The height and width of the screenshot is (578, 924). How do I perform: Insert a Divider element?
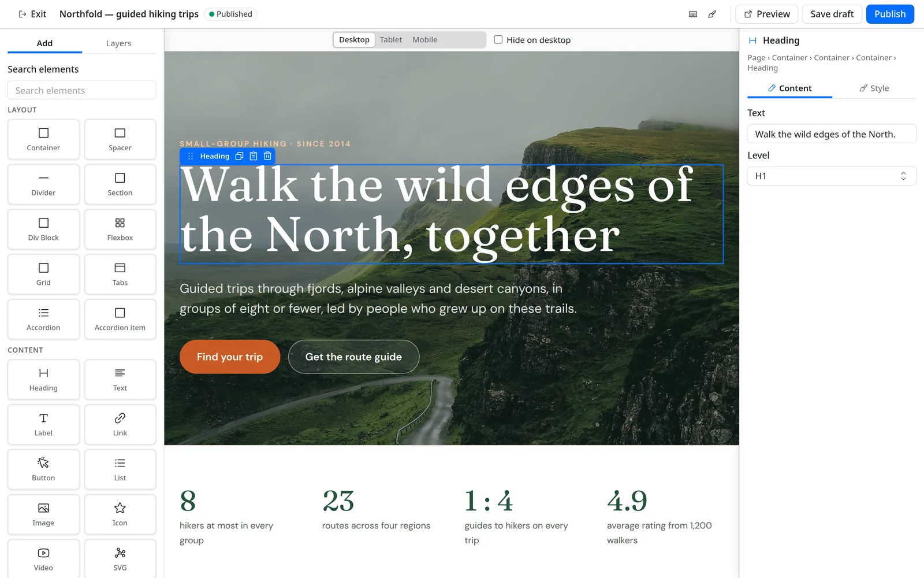(x=43, y=184)
